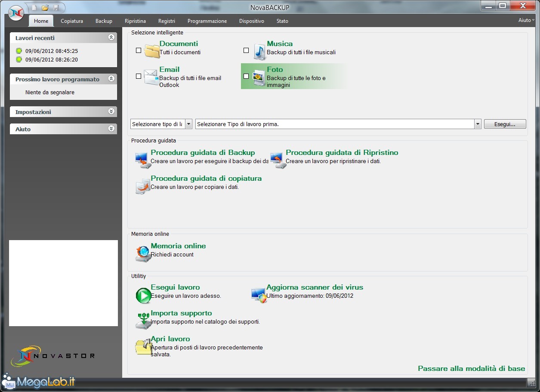Screen dimensions: 540x392
Task: Open Procedura guidata di Ripristino link
Action: 342,152
